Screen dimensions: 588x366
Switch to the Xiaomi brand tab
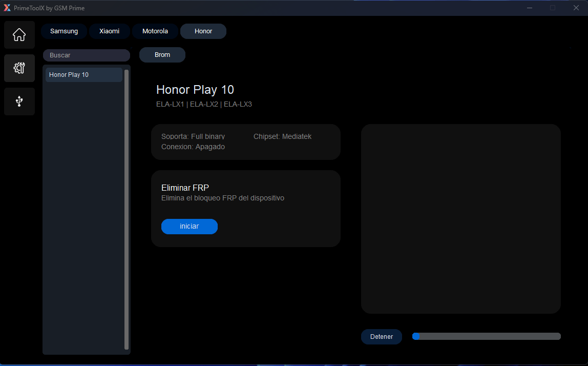109,31
